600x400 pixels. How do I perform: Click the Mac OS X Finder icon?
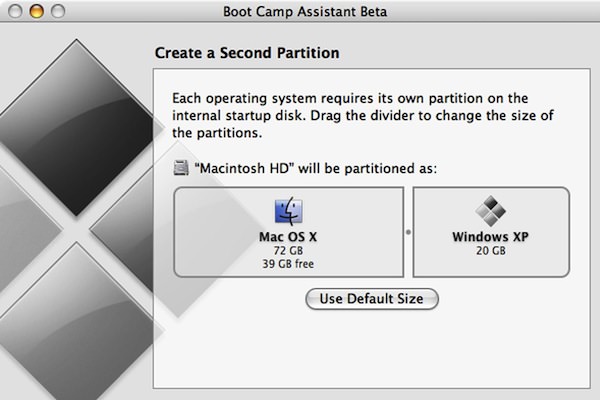(289, 211)
